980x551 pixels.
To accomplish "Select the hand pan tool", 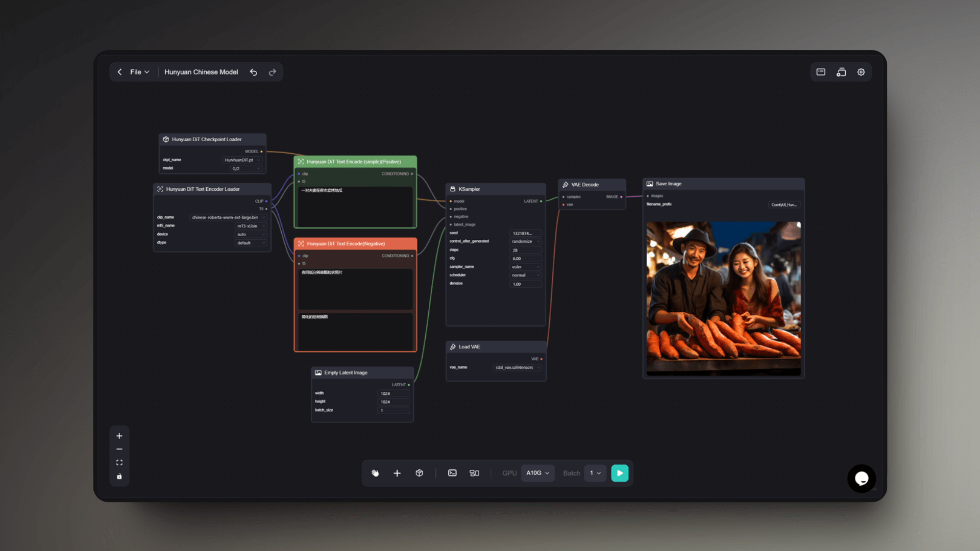I will [x=375, y=473].
